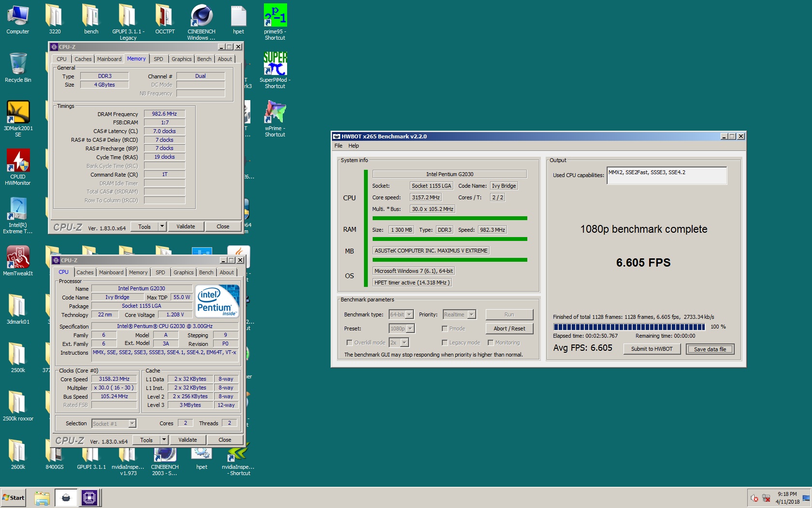This screenshot has width=812, height=508.
Task: Open Benchmark type 64-bit dropdown
Action: point(409,314)
